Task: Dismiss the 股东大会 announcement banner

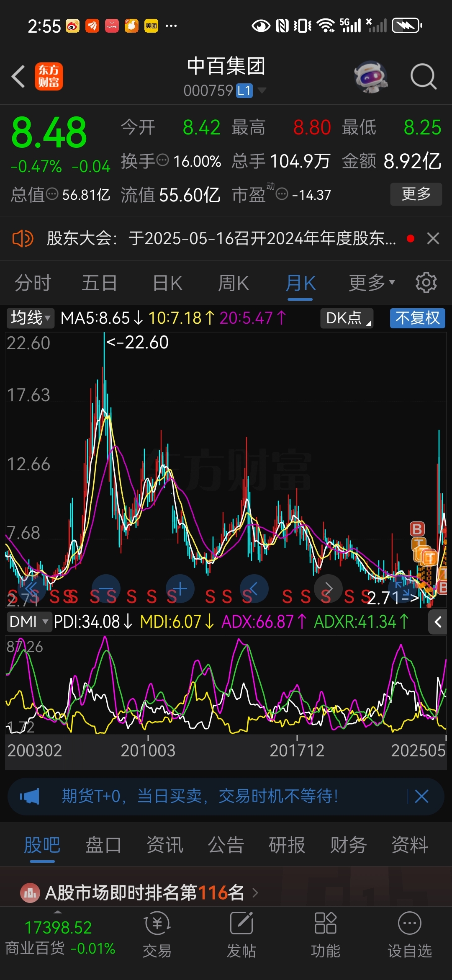Action: click(433, 238)
